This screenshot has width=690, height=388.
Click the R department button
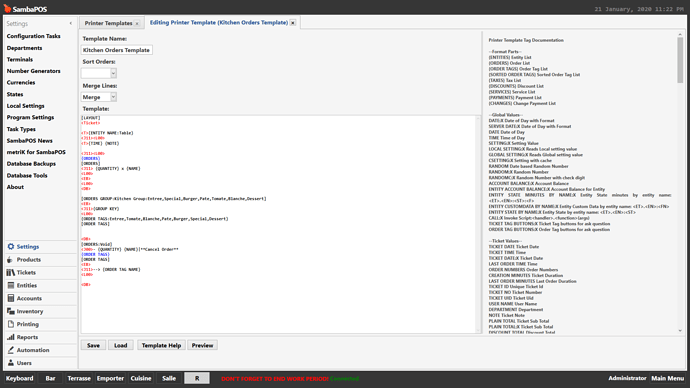[197, 378]
